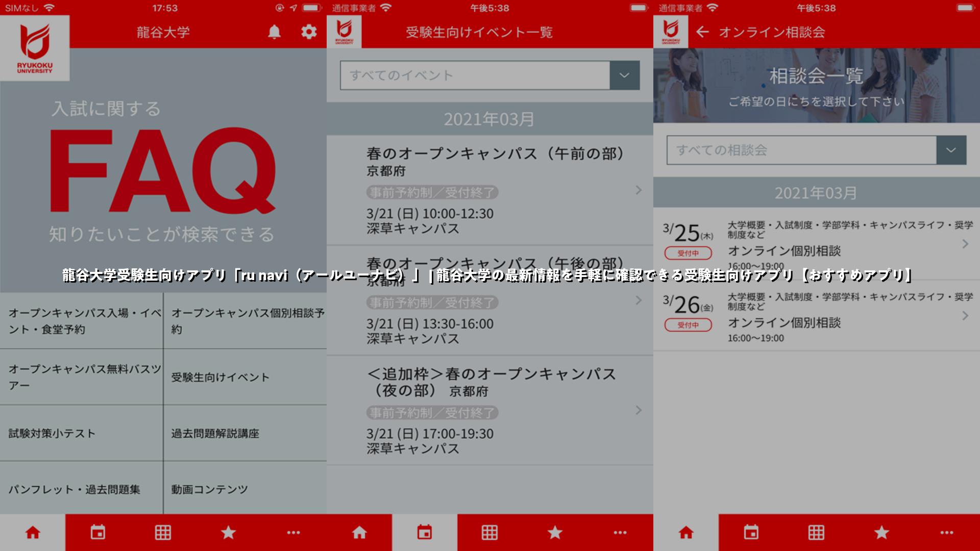Tap 2021年03月 header in event list
Image resolution: width=980 pixels, height=551 pixels.
[x=489, y=119]
